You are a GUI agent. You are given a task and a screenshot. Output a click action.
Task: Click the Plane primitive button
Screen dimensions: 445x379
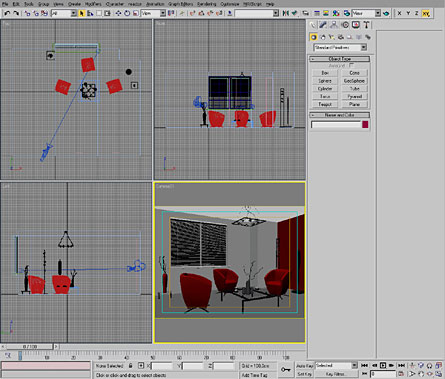coord(354,104)
